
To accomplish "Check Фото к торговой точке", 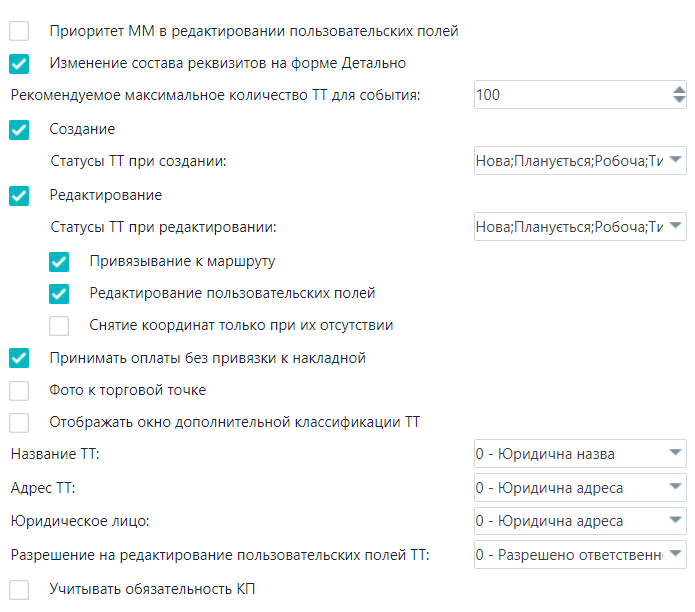I will (19, 390).
